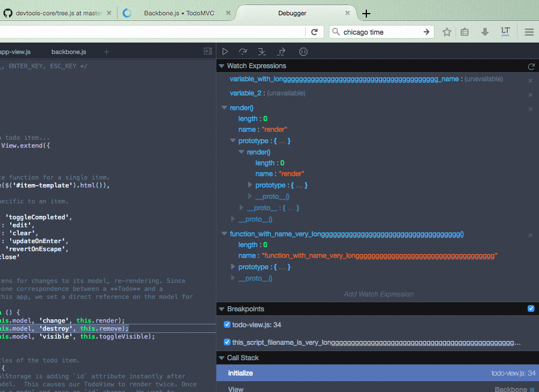Click the Step Over icon

(x=244, y=51)
